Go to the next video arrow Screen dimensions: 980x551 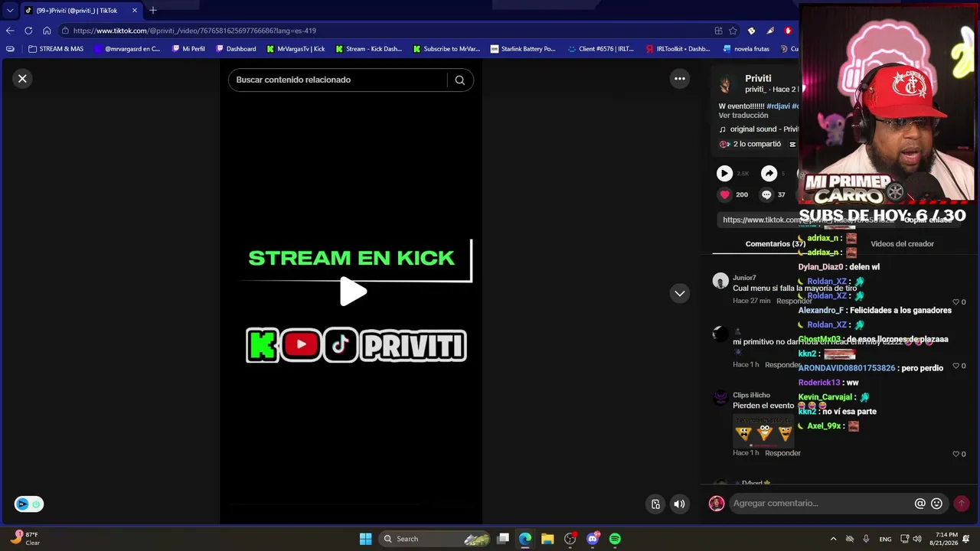pos(679,293)
